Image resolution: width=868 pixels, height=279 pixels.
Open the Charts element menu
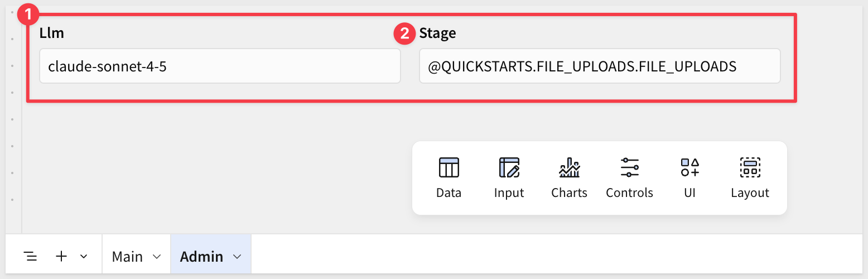(569, 178)
